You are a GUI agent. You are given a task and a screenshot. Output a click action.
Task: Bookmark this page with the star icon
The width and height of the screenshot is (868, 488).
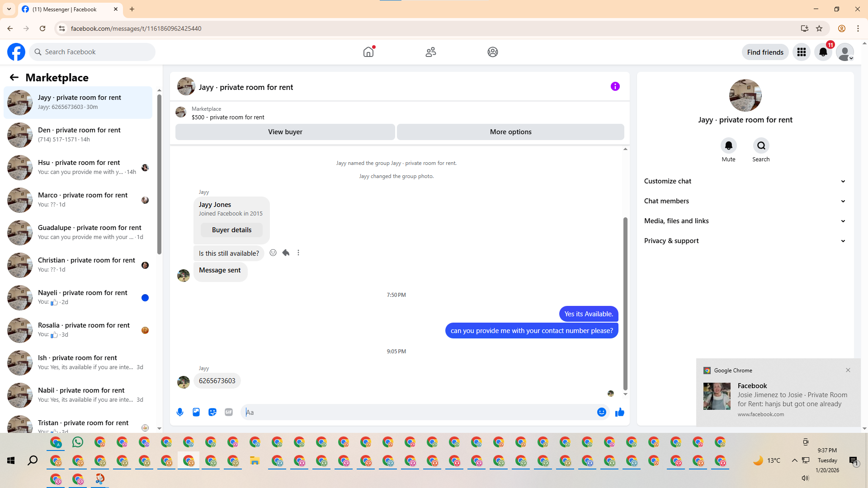[x=819, y=28]
